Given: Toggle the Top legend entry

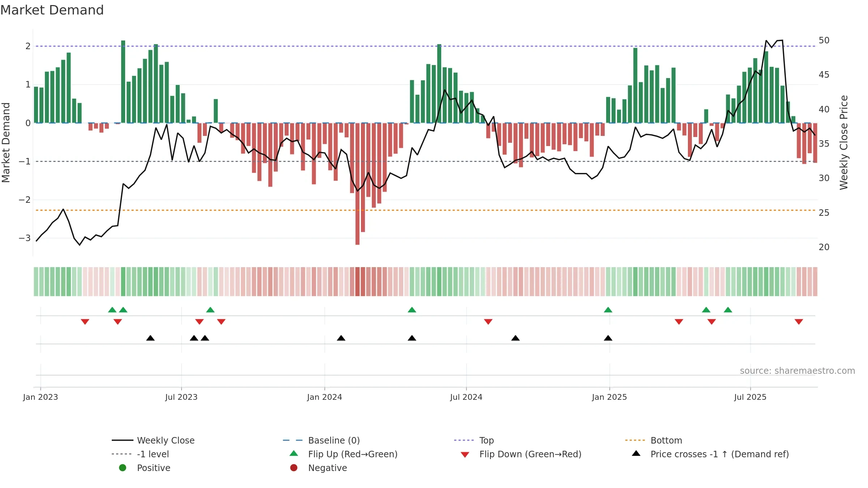Looking at the screenshot, I should [474, 440].
